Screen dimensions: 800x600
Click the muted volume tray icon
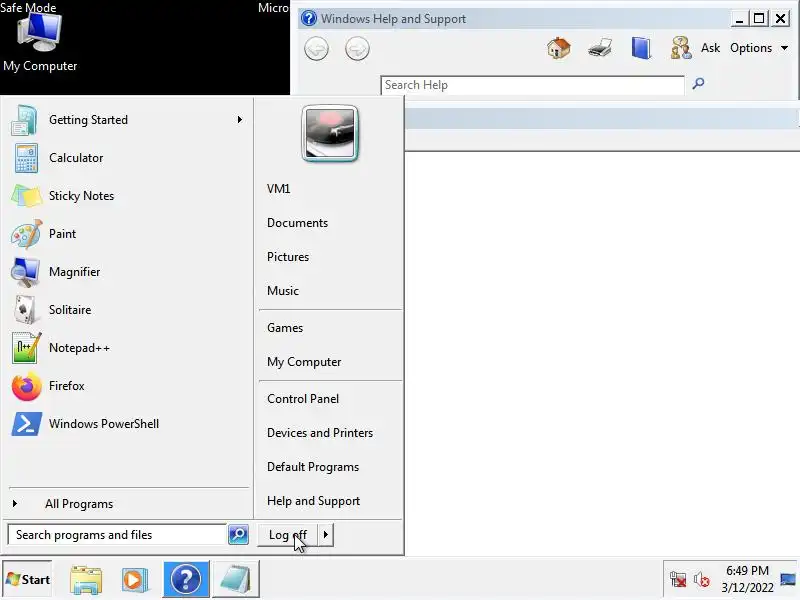pyautogui.click(x=702, y=579)
